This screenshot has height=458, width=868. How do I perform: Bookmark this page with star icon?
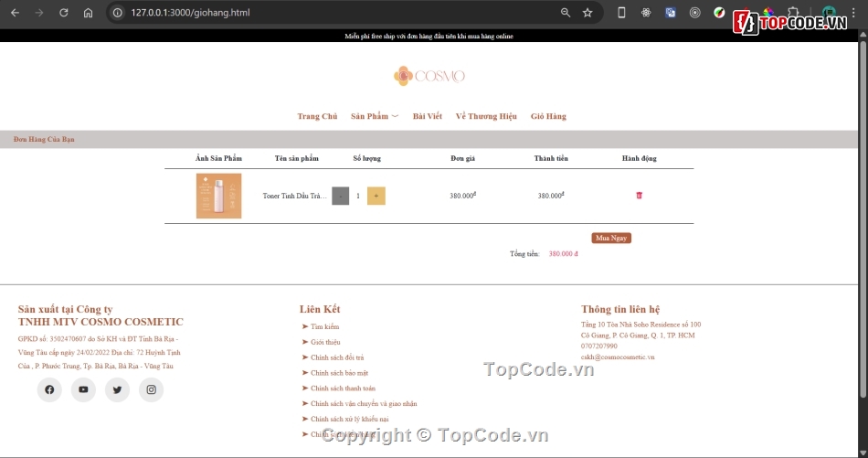click(x=587, y=13)
